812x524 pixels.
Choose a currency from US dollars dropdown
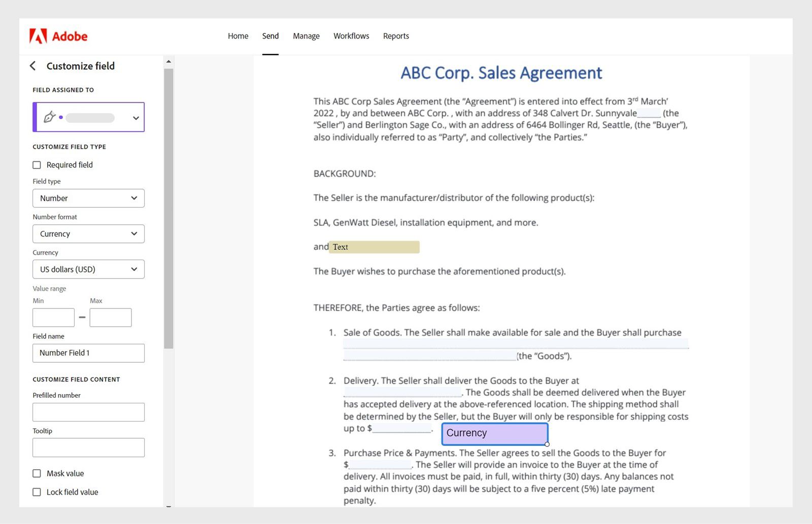[x=89, y=269]
